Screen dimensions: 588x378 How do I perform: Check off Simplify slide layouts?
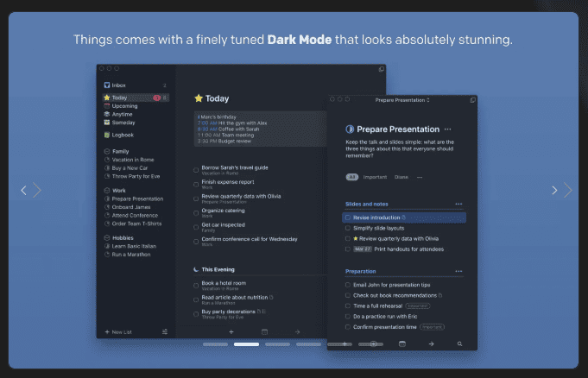pos(348,228)
